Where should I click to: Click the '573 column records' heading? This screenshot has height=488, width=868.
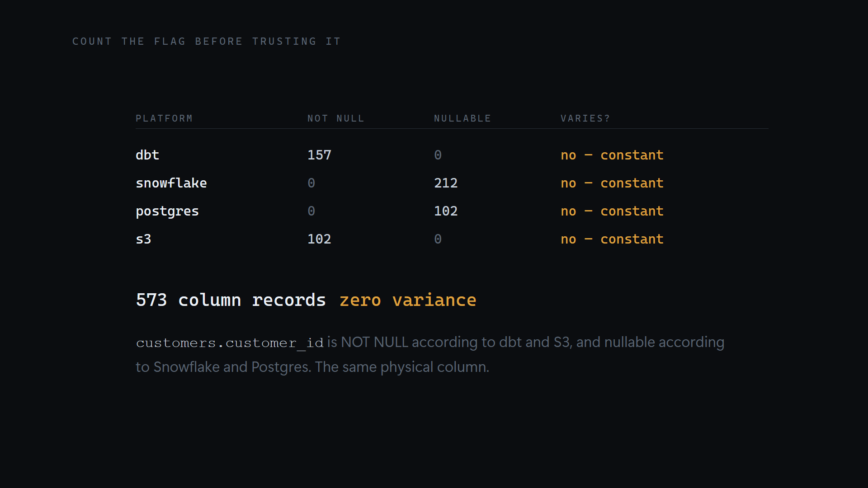pos(231,300)
